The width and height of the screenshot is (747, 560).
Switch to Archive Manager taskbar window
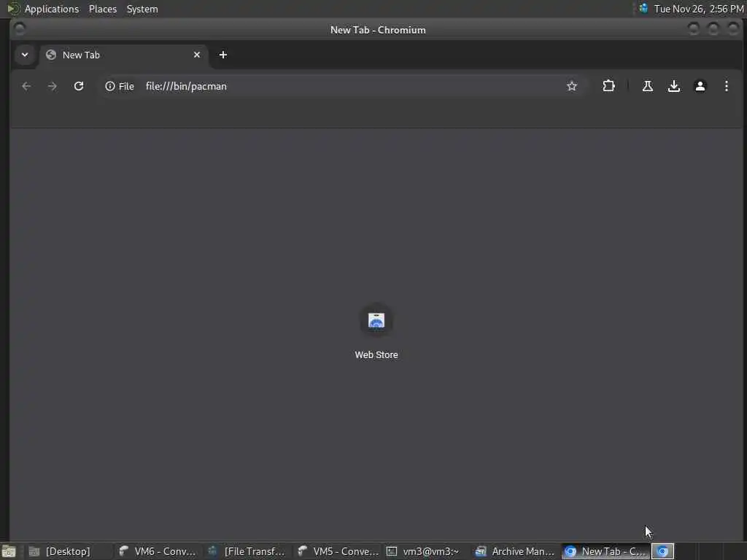[x=516, y=551]
